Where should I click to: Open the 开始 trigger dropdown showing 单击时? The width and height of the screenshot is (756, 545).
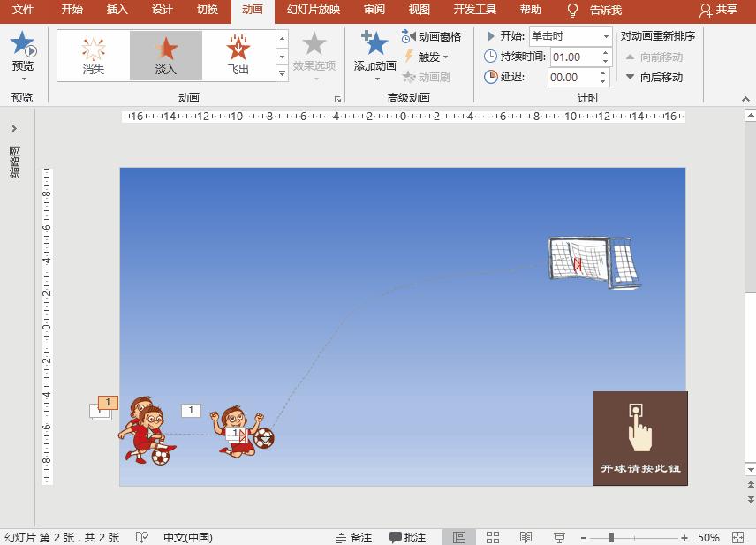(x=605, y=36)
